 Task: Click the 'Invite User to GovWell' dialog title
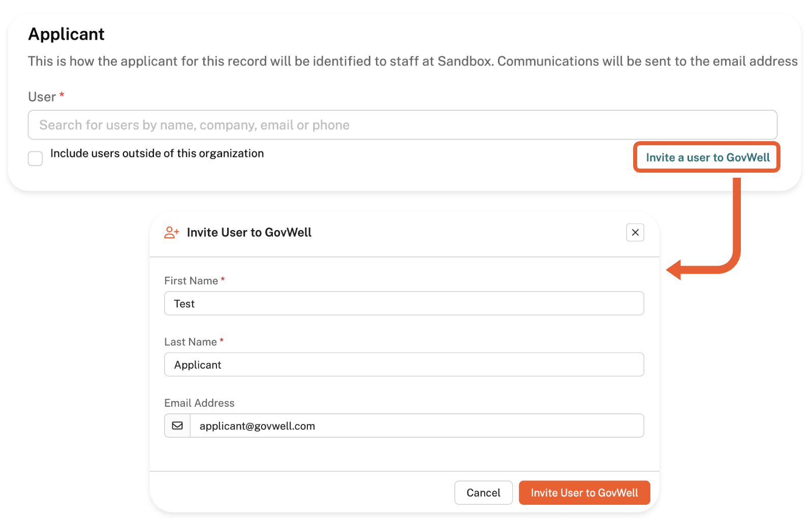point(249,233)
